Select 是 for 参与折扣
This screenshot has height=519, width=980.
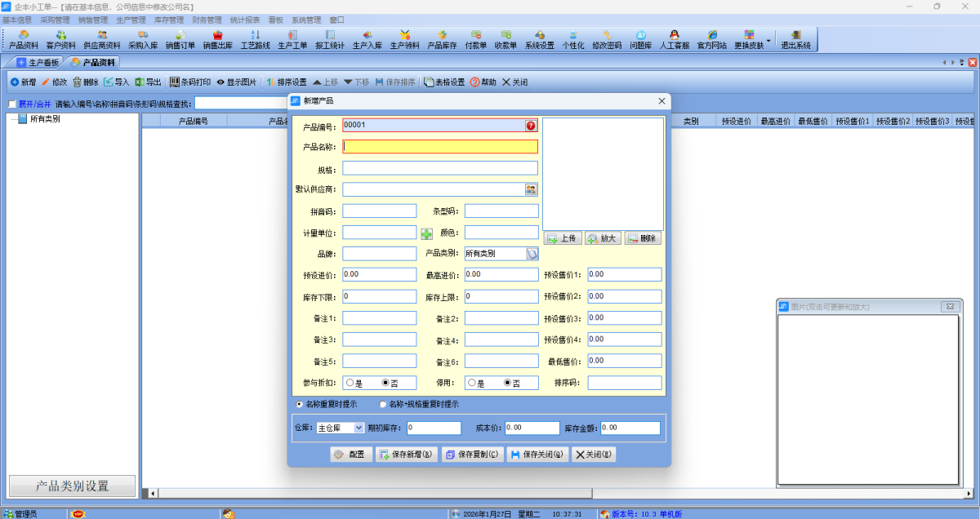tap(350, 383)
